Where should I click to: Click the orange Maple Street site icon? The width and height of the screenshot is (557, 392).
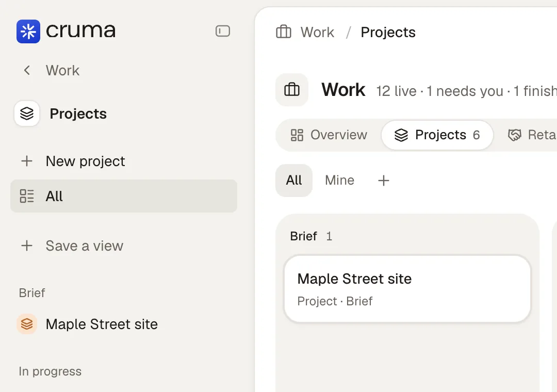coord(27,324)
